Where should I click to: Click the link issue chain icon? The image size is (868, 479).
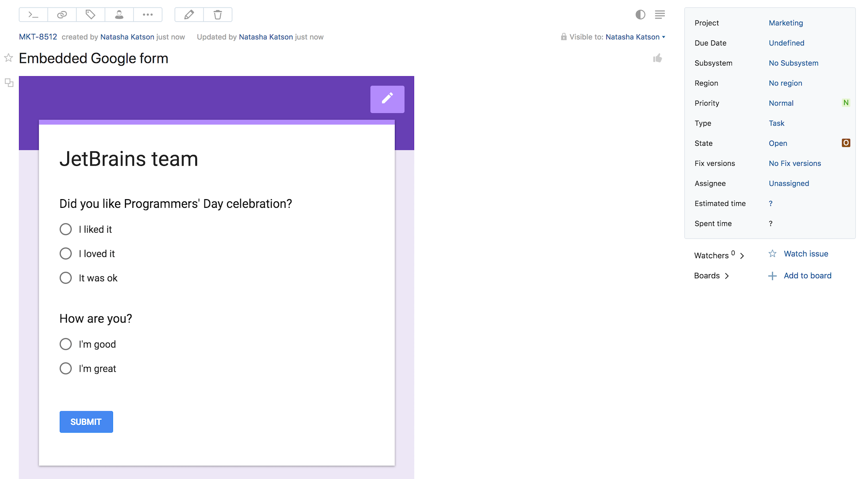pyautogui.click(x=62, y=15)
